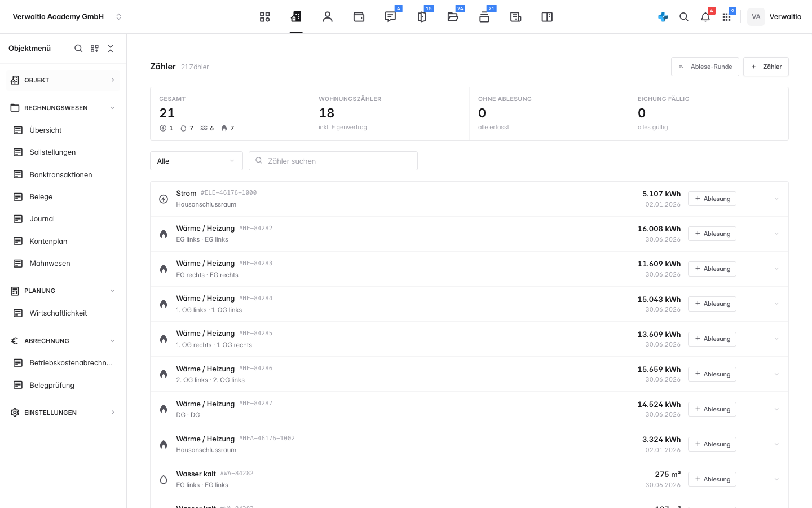Click the blue pinwheel icon in header
The height and width of the screenshot is (508, 812).
(663, 17)
